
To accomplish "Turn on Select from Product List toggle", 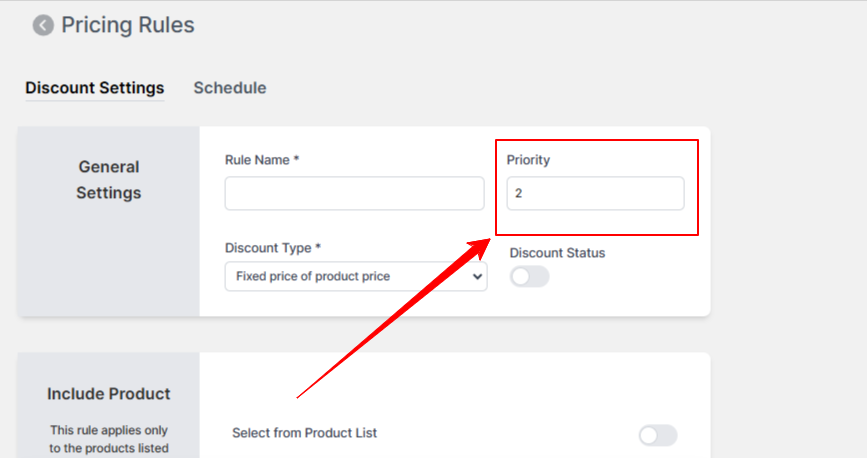I will click(x=658, y=435).
